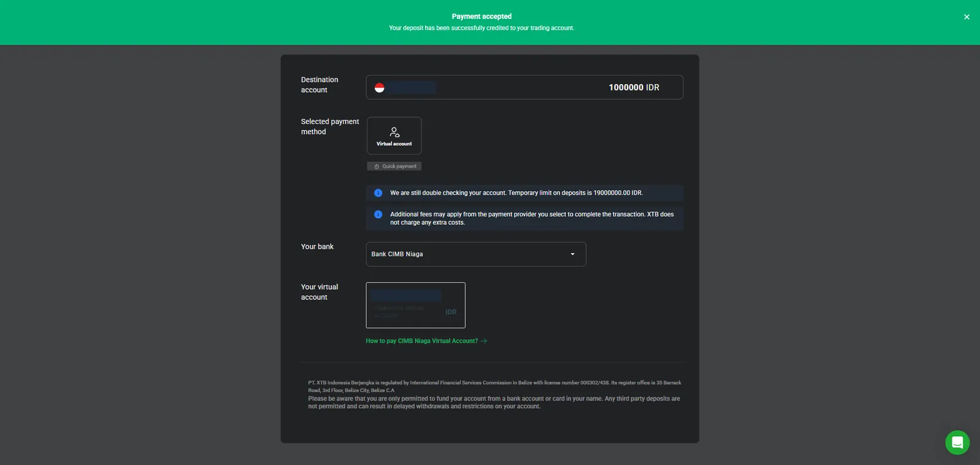Viewport: 980px width, 465px height.
Task: Open the Bank CIMB Niaga dropdown
Action: [x=476, y=254]
